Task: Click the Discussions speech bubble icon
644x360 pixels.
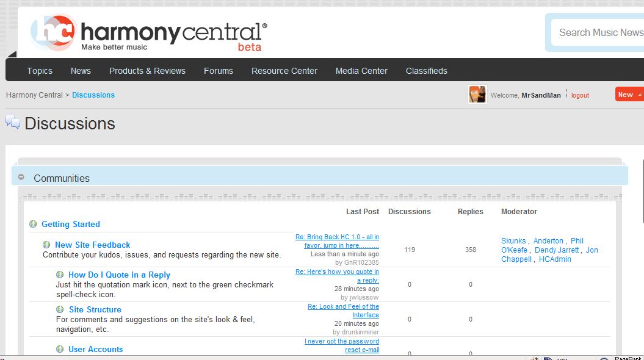Action: pyautogui.click(x=13, y=122)
